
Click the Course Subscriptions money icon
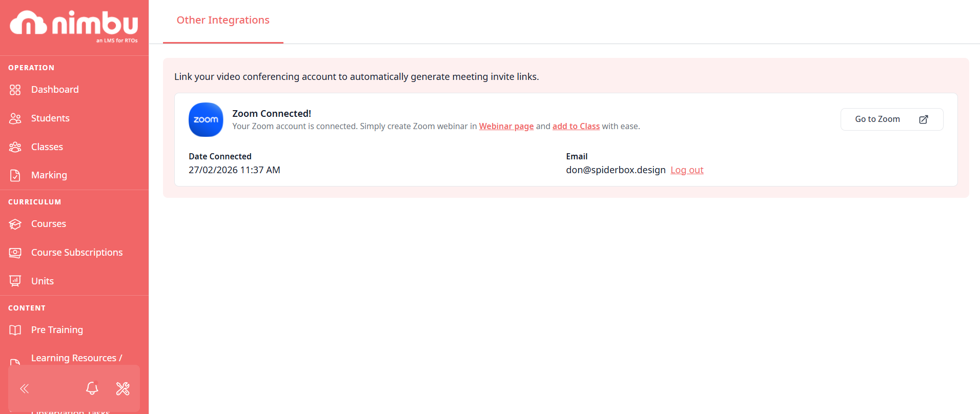click(x=15, y=253)
